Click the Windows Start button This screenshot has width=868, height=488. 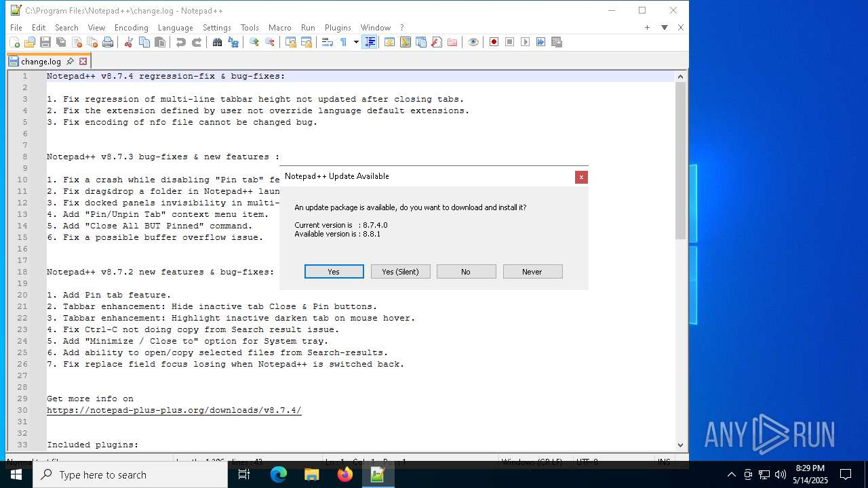click(x=16, y=474)
